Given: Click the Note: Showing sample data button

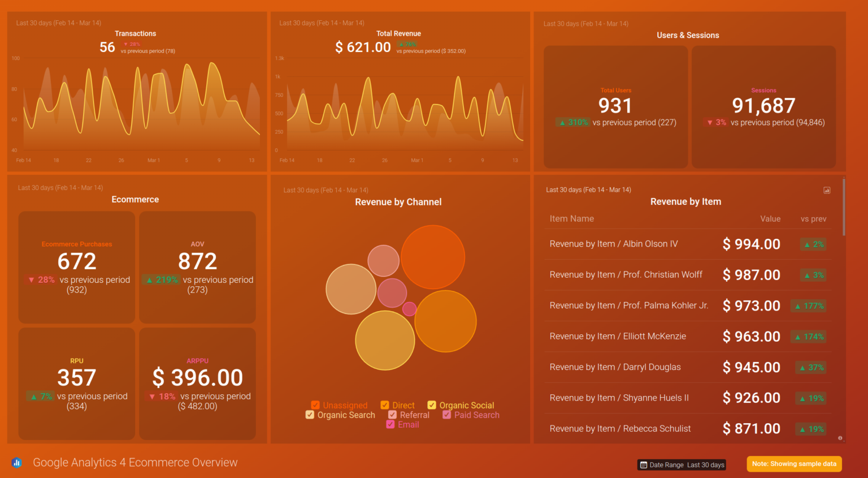Looking at the screenshot, I should 794,464.
